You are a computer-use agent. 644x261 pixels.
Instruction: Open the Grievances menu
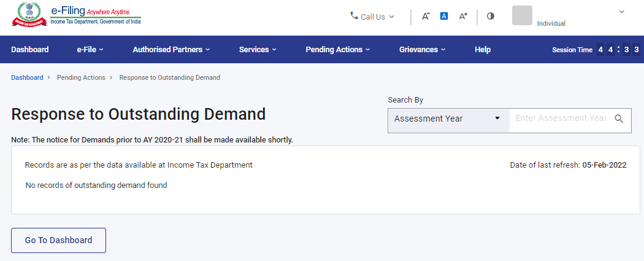pos(423,49)
